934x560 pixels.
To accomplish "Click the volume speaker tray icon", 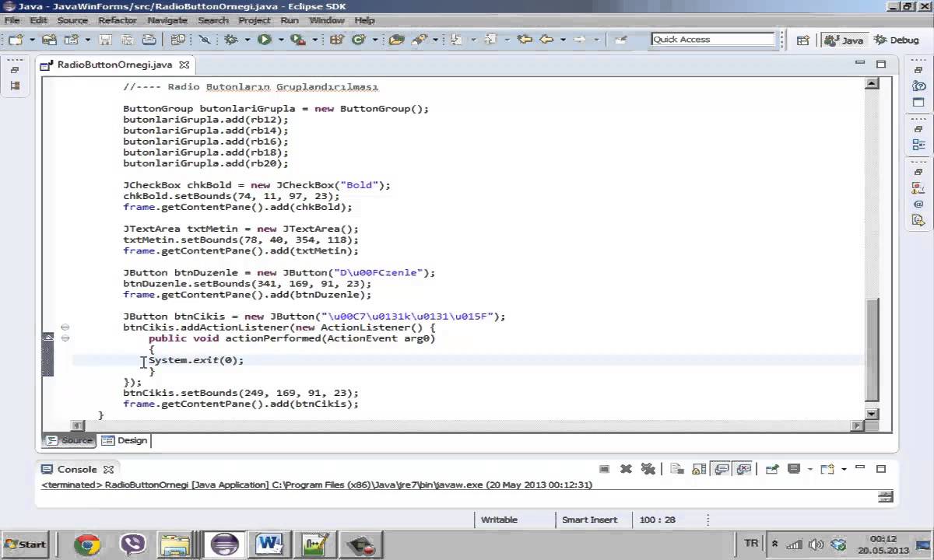I will tap(816, 545).
